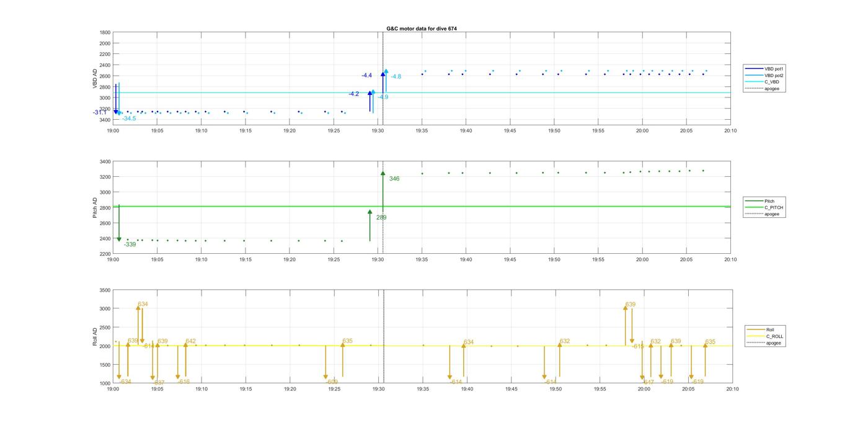The image size is (868, 430).
Task: Click the dark blue VBD arrow labeled -31.1
Action: [116, 99]
